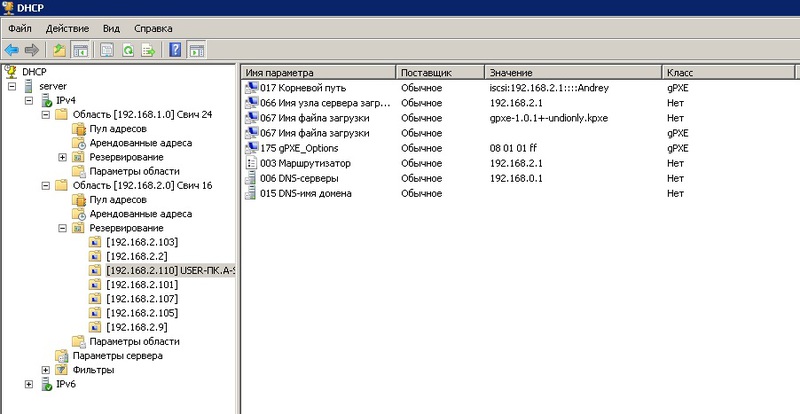
Task: Click the Фильтры filter icon
Action: click(x=61, y=370)
